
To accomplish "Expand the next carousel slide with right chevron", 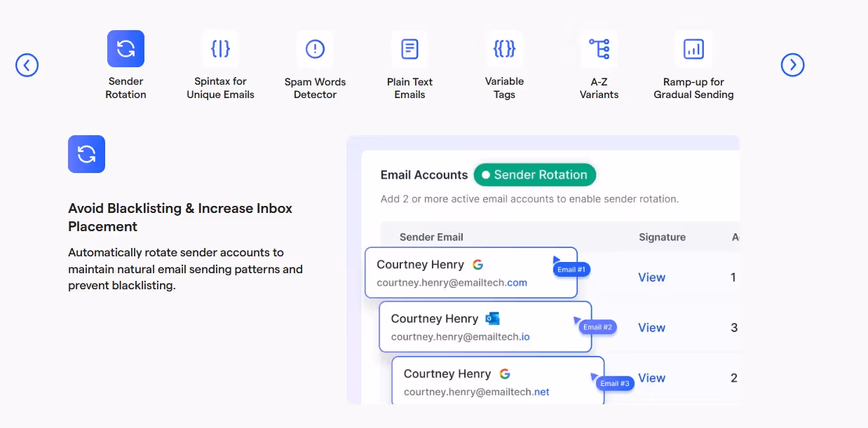I will coord(792,64).
